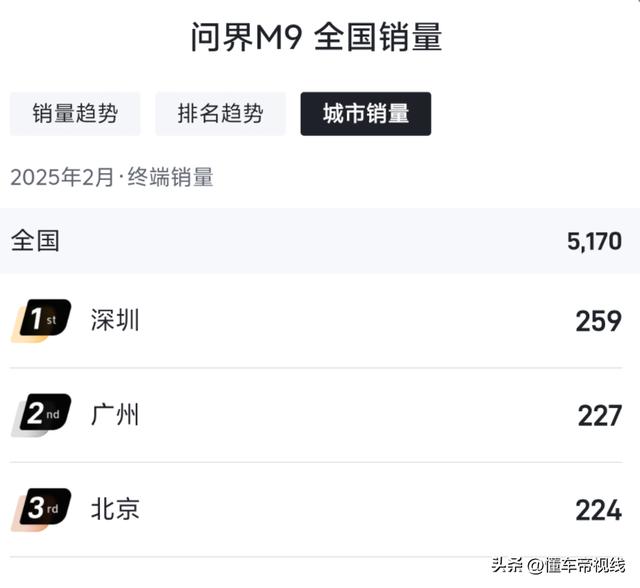Click Shenzhen's 259 sales number
Viewport: 640px width, 588px height.
[x=599, y=321]
